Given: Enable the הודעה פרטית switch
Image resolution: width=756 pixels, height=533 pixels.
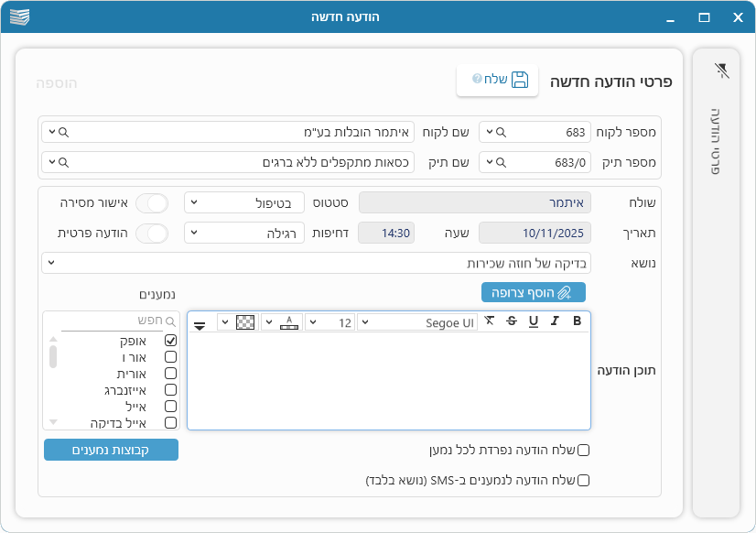Looking at the screenshot, I should pyautogui.click(x=152, y=234).
